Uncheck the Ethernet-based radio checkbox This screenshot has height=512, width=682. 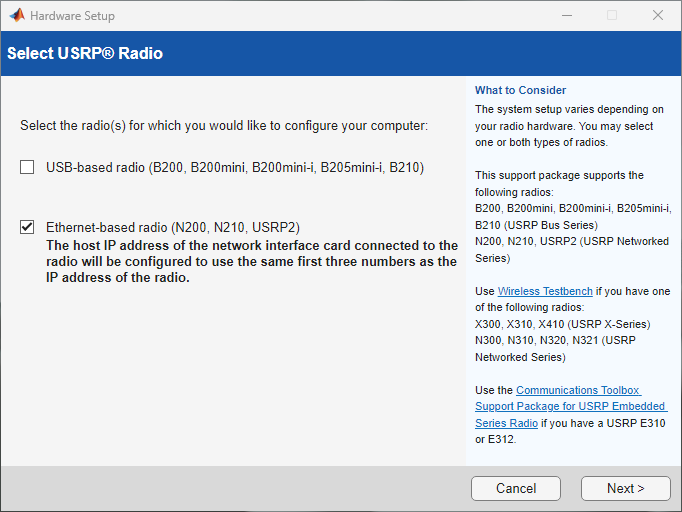point(28,227)
